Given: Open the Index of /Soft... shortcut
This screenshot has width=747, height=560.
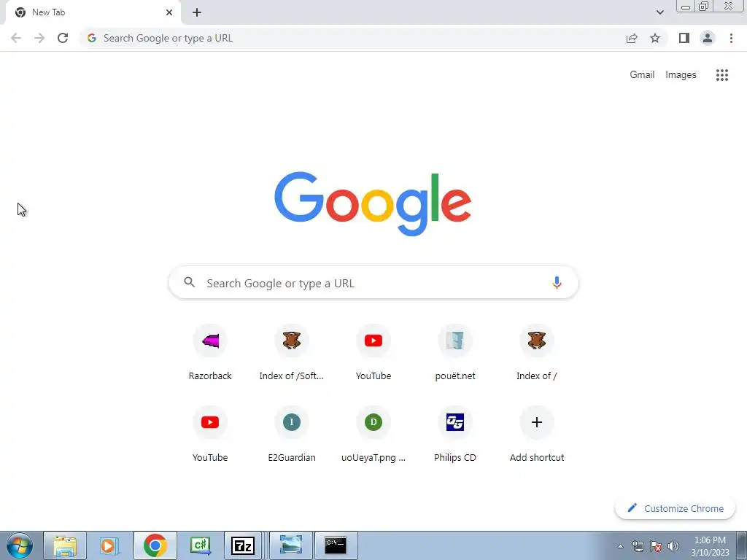Looking at the screenshot, I should point(292,353).
